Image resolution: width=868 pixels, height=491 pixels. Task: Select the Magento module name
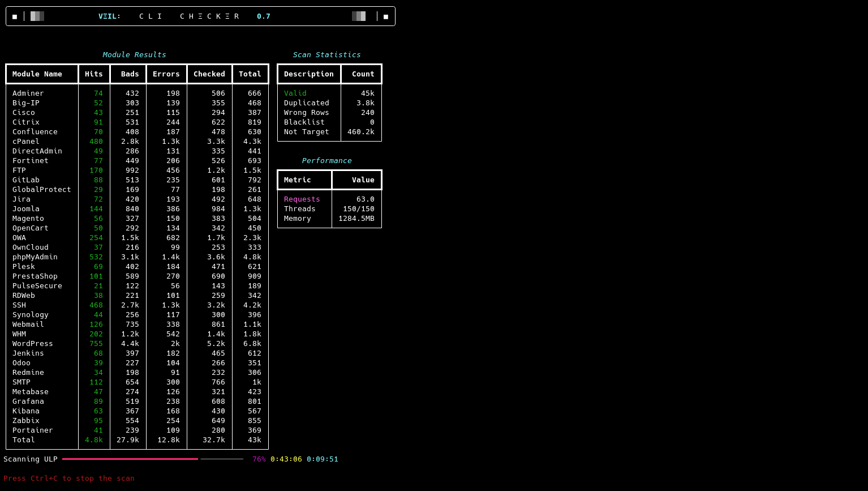point(28,219)
